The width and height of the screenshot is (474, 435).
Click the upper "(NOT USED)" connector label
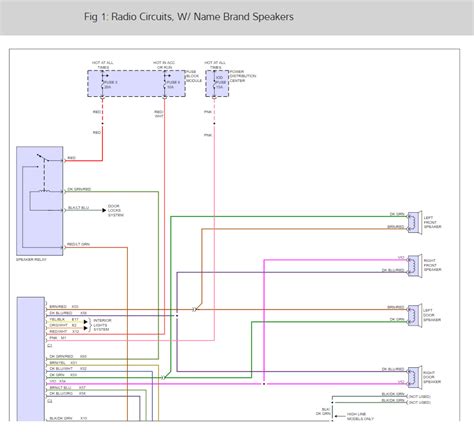pyautogui.click(x=420, y=396)
